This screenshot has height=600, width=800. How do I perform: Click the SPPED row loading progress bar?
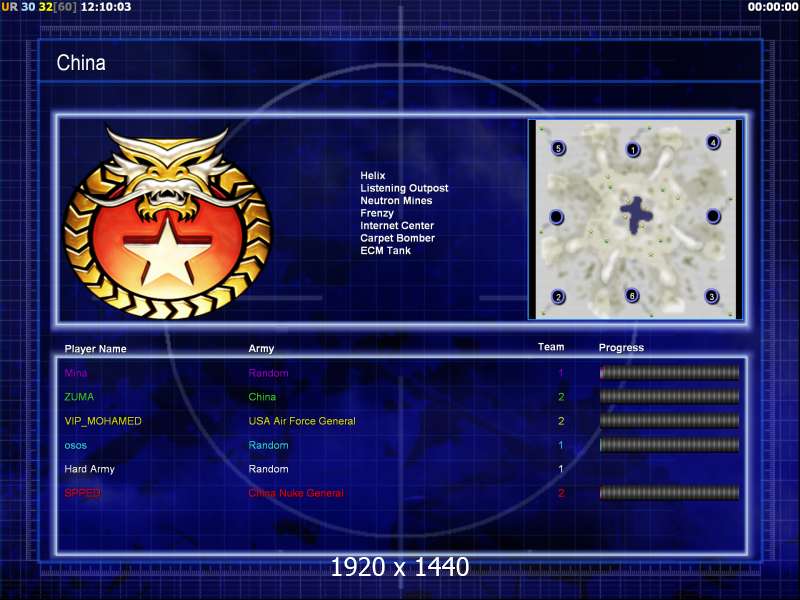point(669,492)
